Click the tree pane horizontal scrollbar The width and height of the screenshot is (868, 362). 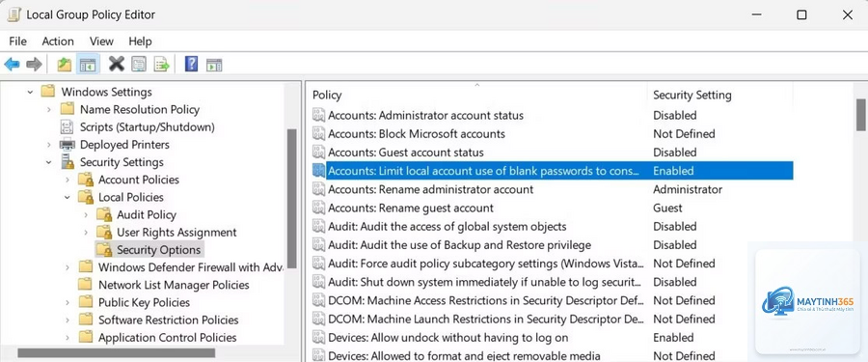117,352
